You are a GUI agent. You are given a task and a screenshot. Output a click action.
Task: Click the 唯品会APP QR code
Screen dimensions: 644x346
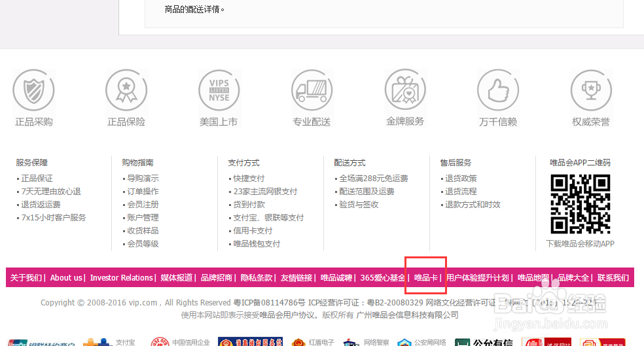(581, 204)
